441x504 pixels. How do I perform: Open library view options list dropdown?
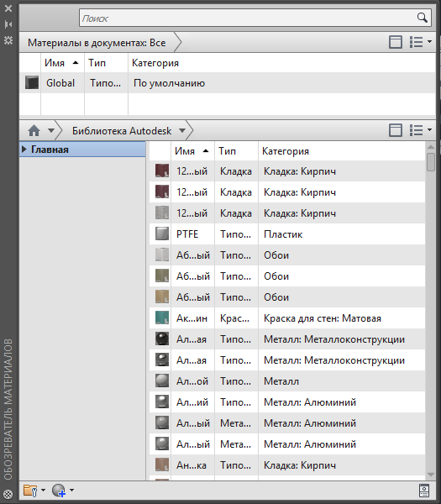[420, 130]
